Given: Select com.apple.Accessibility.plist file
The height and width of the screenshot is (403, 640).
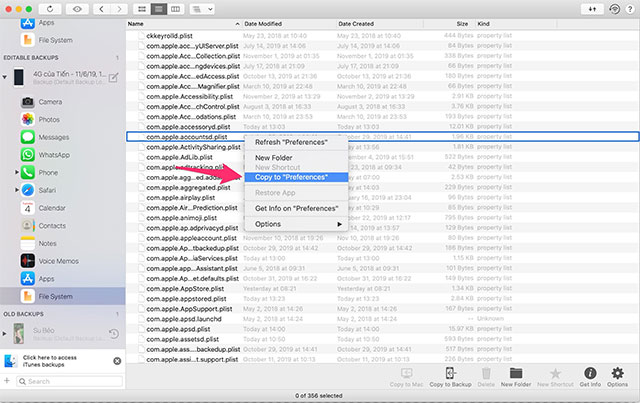Looking at the screenshot, I should [x=382, y=96].
